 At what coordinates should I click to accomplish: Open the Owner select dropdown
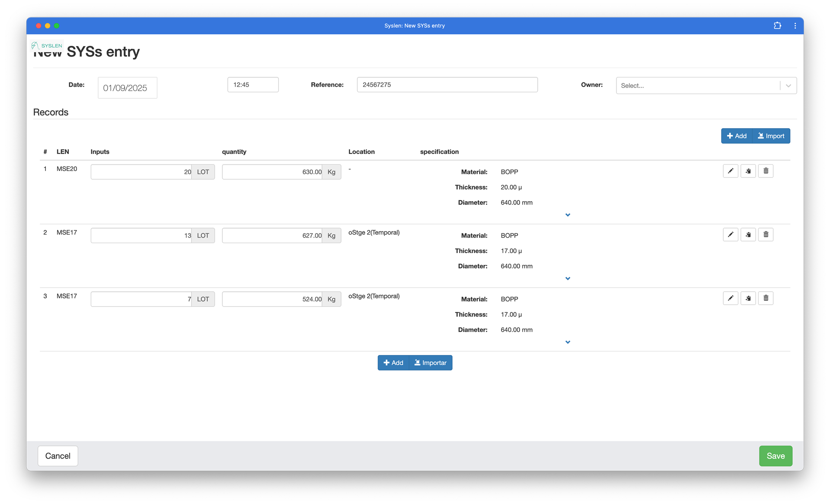(x=706, y=86)
